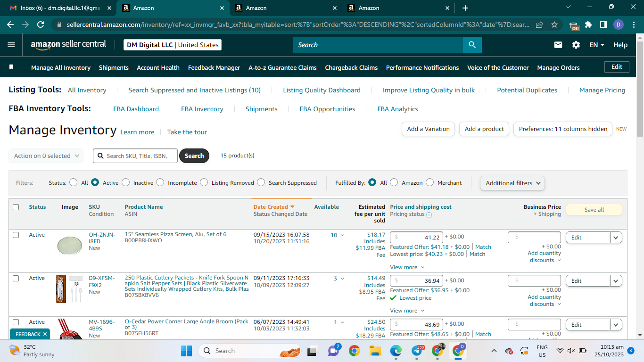The height and width of the screenshot is (362, 644).
Task: Open Microsoft Edge from the taskbar
Action: [x=396, y=351]
